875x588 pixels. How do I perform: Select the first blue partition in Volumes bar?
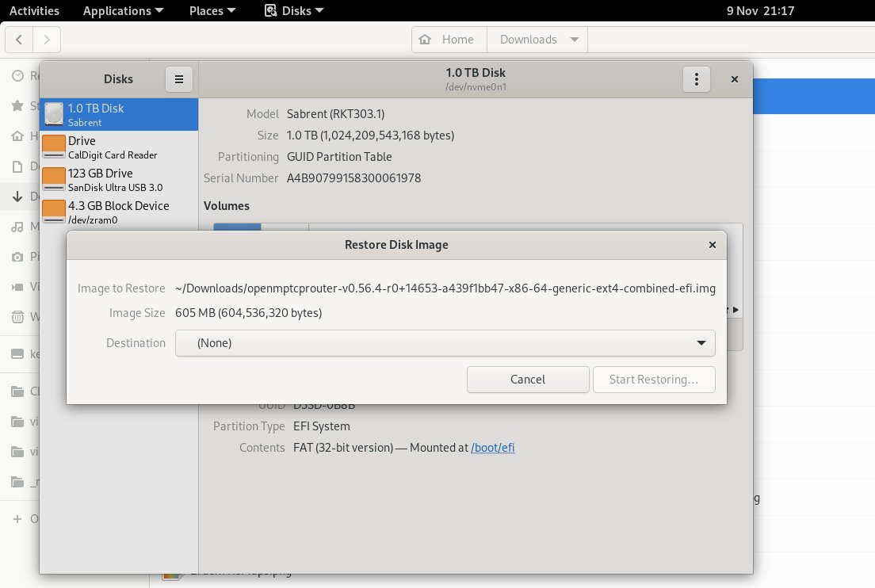[237, 227]
